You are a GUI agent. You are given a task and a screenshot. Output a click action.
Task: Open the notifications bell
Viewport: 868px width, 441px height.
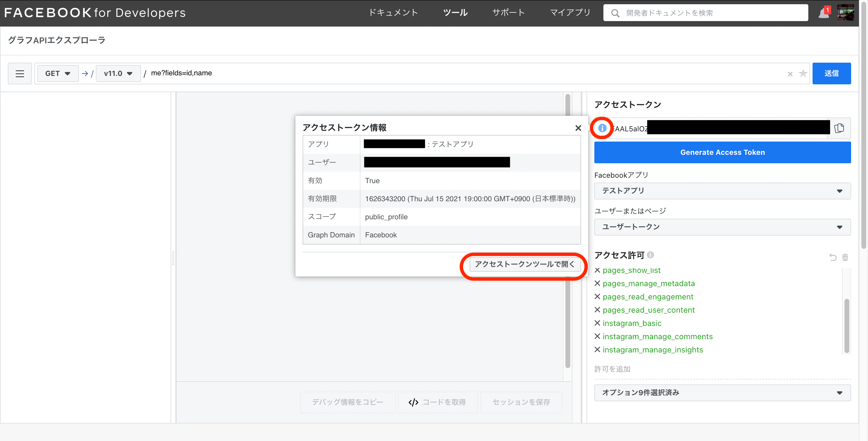(x=823, y=13)
